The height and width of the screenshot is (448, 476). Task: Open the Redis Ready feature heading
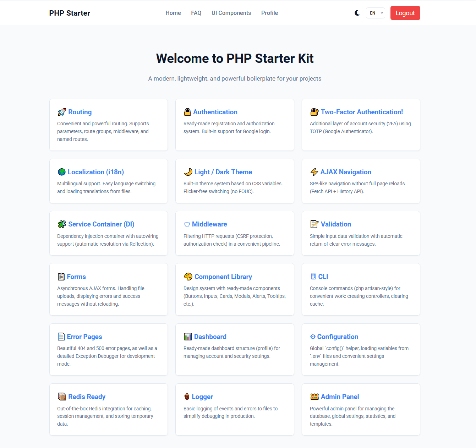pos(87,397)
